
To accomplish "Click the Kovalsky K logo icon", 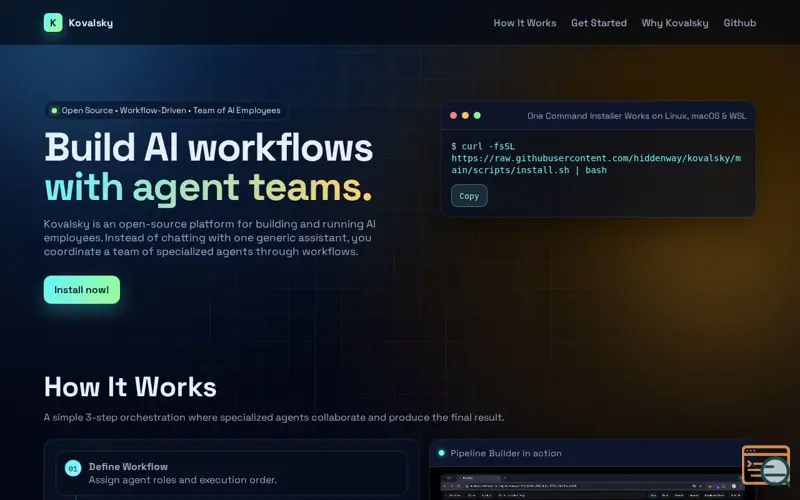I will [53, 22].
